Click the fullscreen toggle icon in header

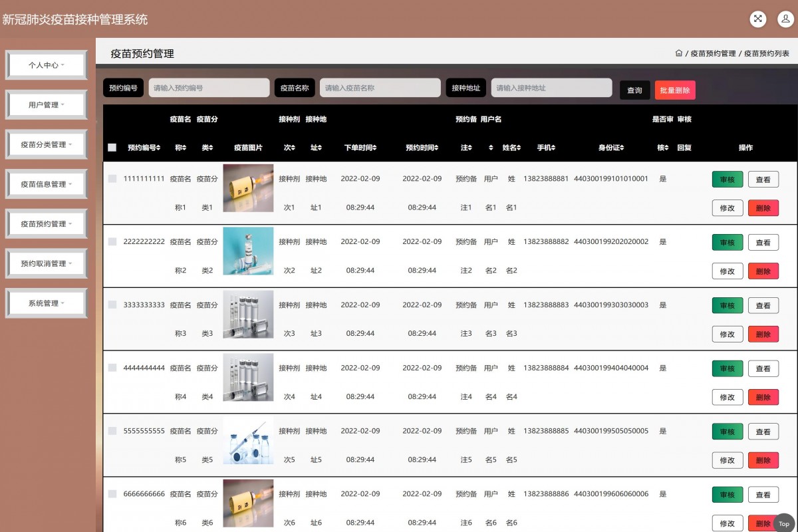pos(758,19)
